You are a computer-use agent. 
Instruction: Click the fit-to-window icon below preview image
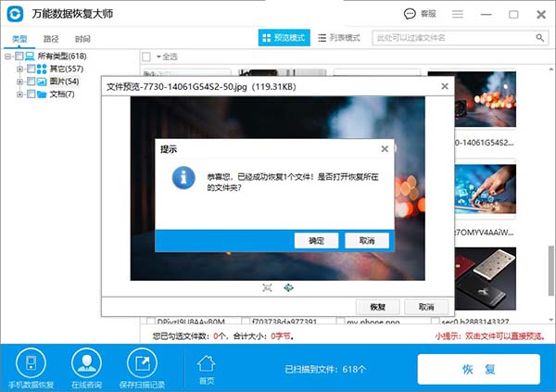pyautogui.click(x=267, y=287)
